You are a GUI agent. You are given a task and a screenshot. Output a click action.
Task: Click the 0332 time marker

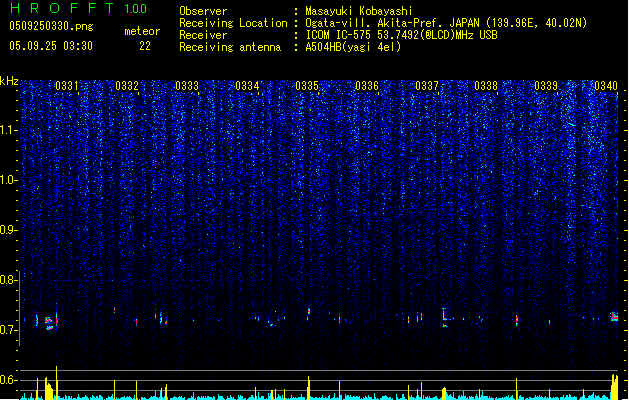click(x=127, y=86)
